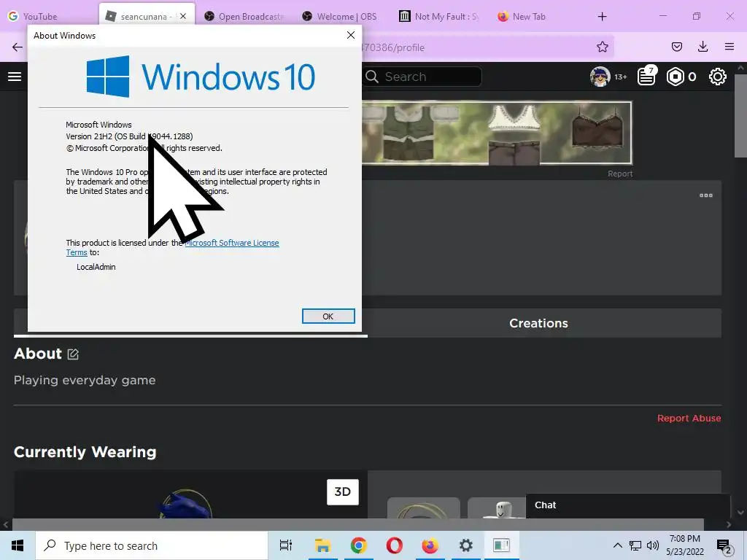This screenshot has width=747, height=560.
Task: Click the 'Playing everyday game' about text
Action: click(85, 380)
